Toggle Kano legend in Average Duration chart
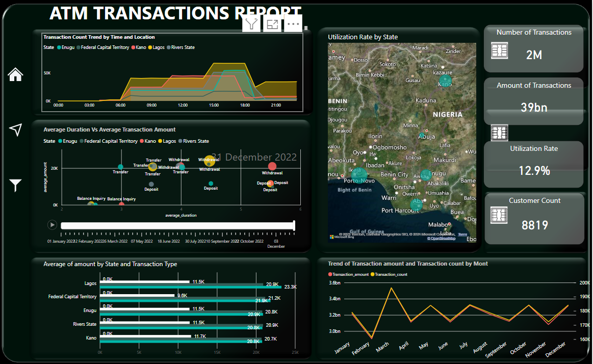 click(x=150, y=141)
